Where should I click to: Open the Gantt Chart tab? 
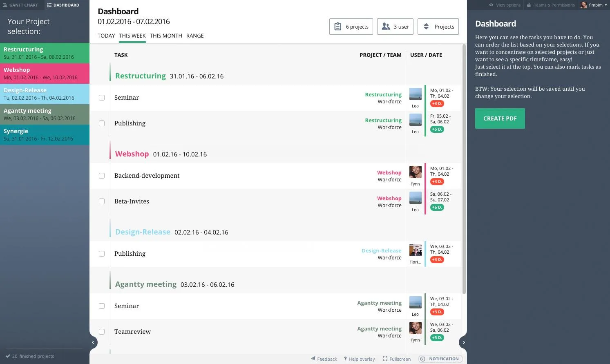click(x=20, y=5)
